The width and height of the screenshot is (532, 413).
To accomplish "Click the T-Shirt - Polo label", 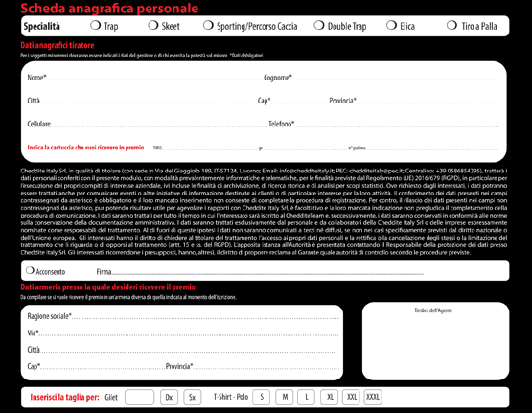I will tap(231, 397).
